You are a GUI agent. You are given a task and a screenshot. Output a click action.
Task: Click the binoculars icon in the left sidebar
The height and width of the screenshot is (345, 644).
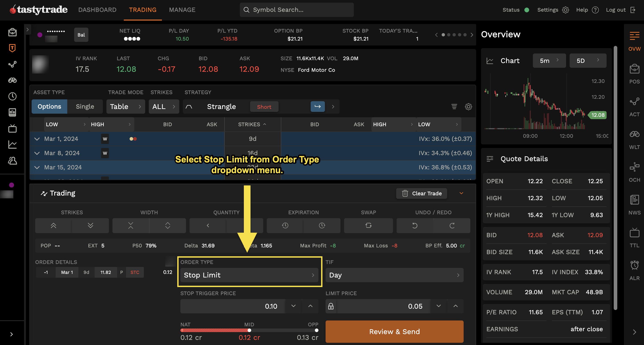point(12,80)
